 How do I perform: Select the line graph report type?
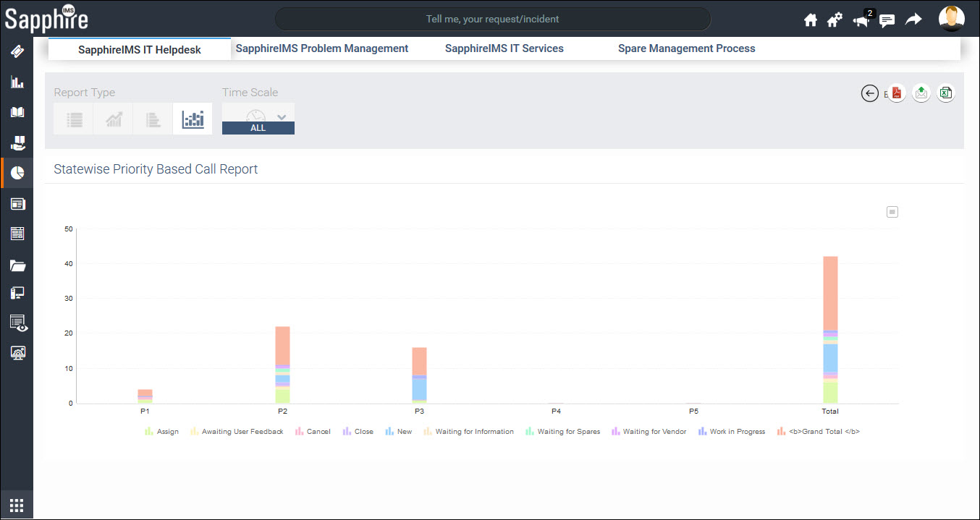(113, 119)
